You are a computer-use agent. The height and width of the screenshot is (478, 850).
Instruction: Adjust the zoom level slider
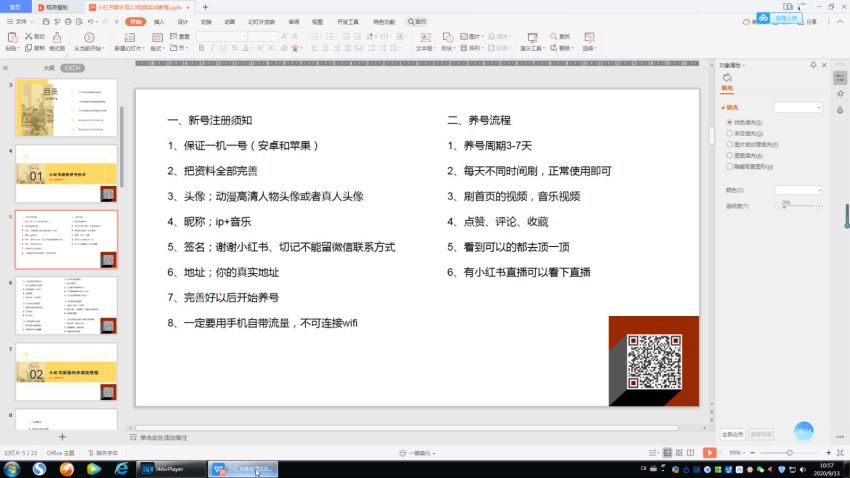pos(790,453)
